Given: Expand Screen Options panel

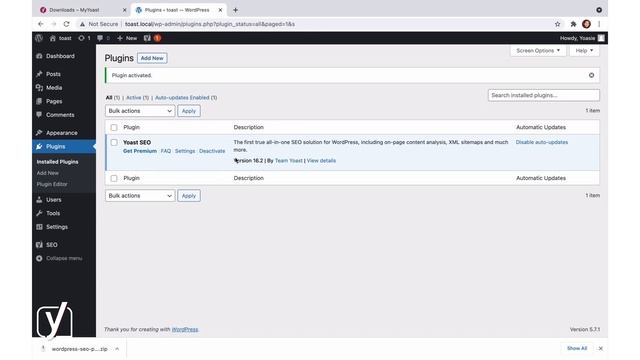Looking at the screenshot, I should (538, 51).
